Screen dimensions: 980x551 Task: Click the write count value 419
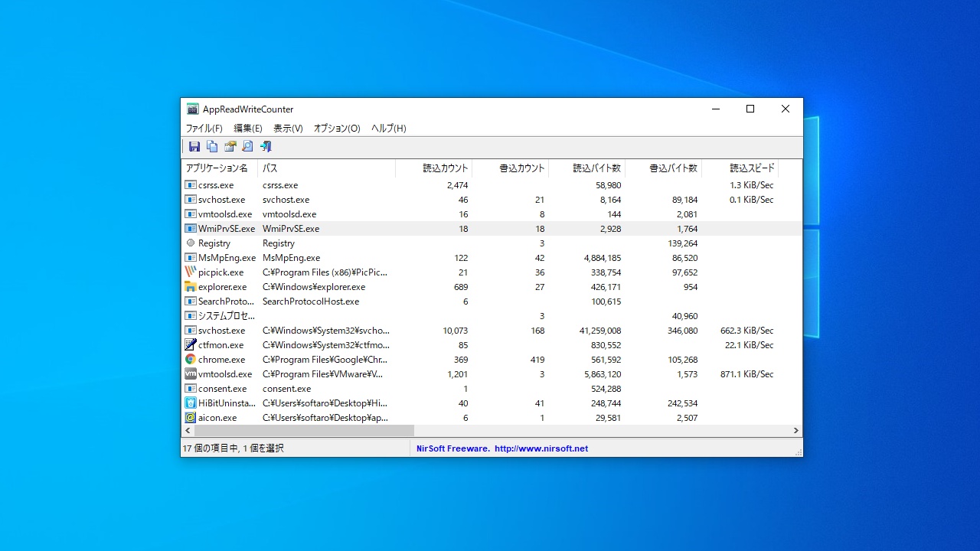point(537,360)
